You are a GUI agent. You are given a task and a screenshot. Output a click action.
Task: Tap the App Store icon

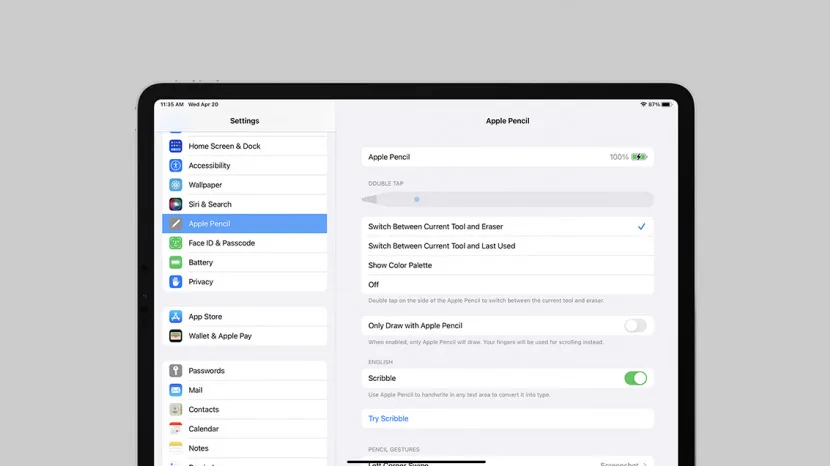[176, 317]
